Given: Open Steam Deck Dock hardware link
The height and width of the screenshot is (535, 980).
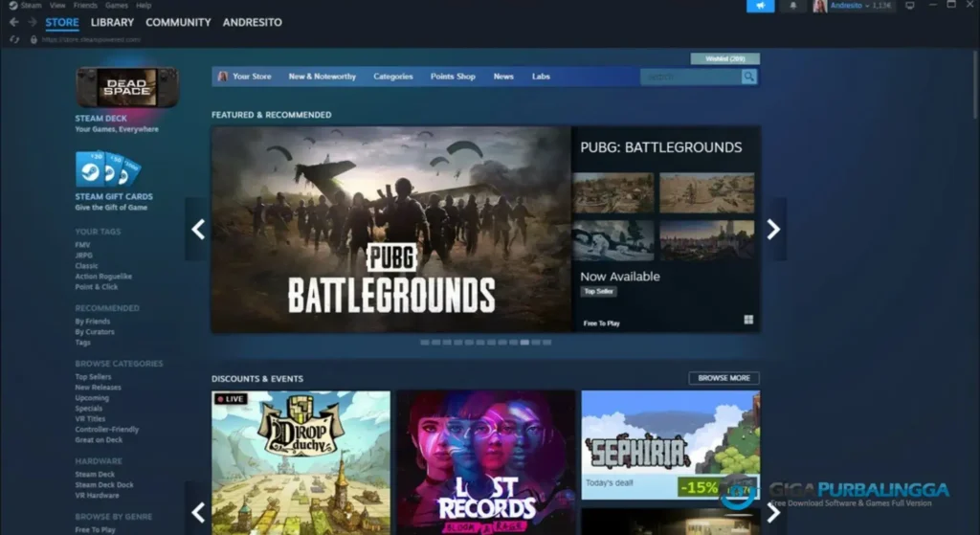Looking at the screenshot, I should [x=104, y=485].
